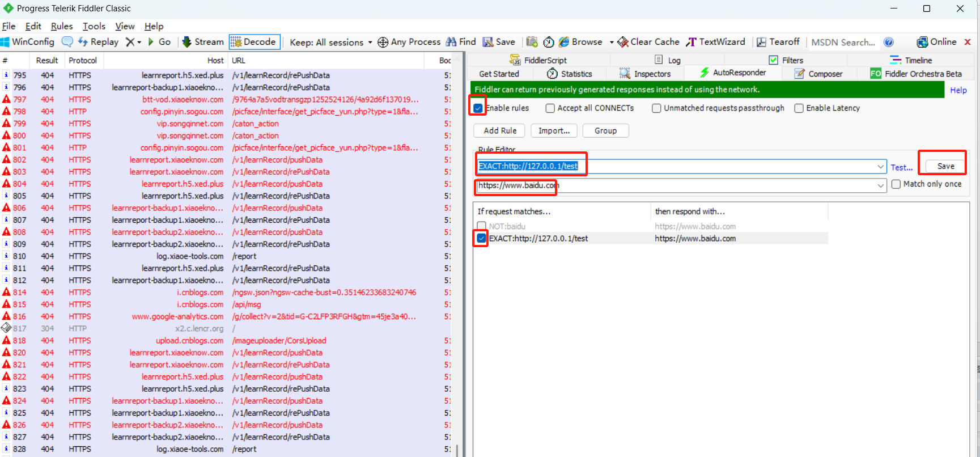Open the Remove sessions dropdown arrow

(x=139, y=42)
